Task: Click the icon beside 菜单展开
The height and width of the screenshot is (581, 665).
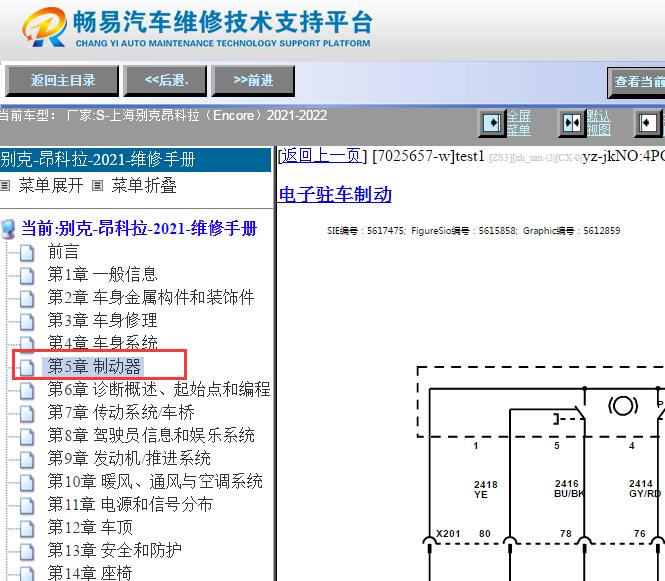Action: tap(5, 185)
